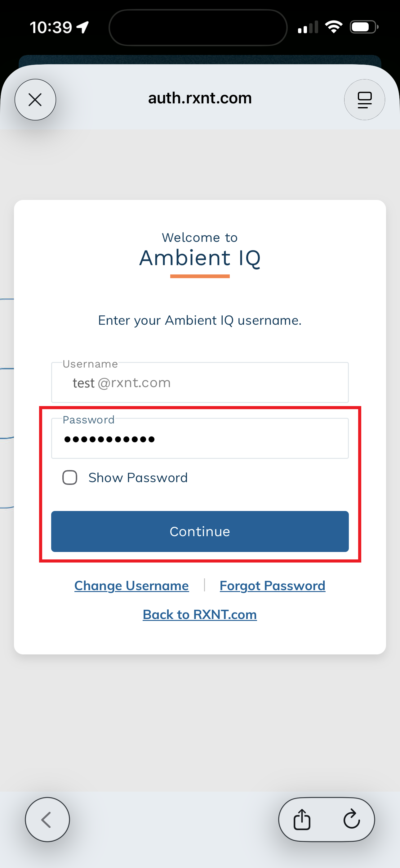Follow the Back to RXNT.com link
The height and width of the screenshot is (868, 400).
pyautogui.click(x=200, y=615)
